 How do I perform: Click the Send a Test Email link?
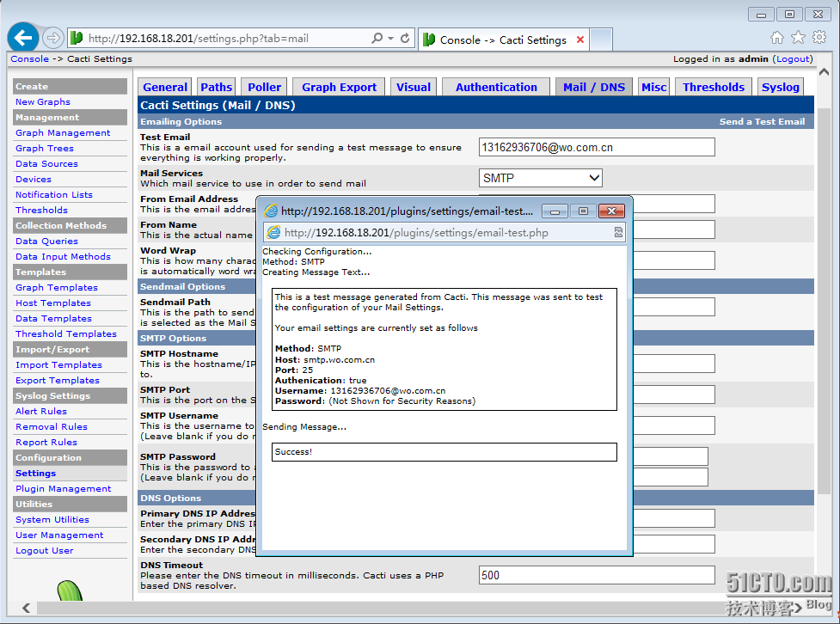[x=762, y=121]
